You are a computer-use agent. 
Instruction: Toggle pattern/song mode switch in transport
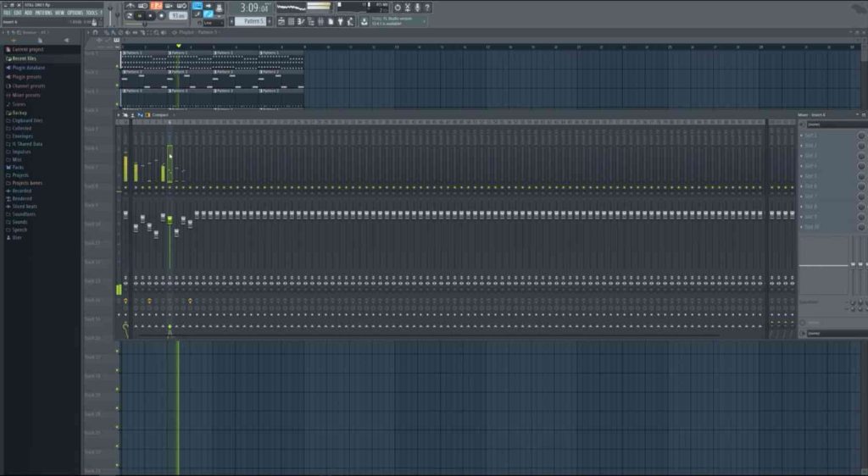130,16
